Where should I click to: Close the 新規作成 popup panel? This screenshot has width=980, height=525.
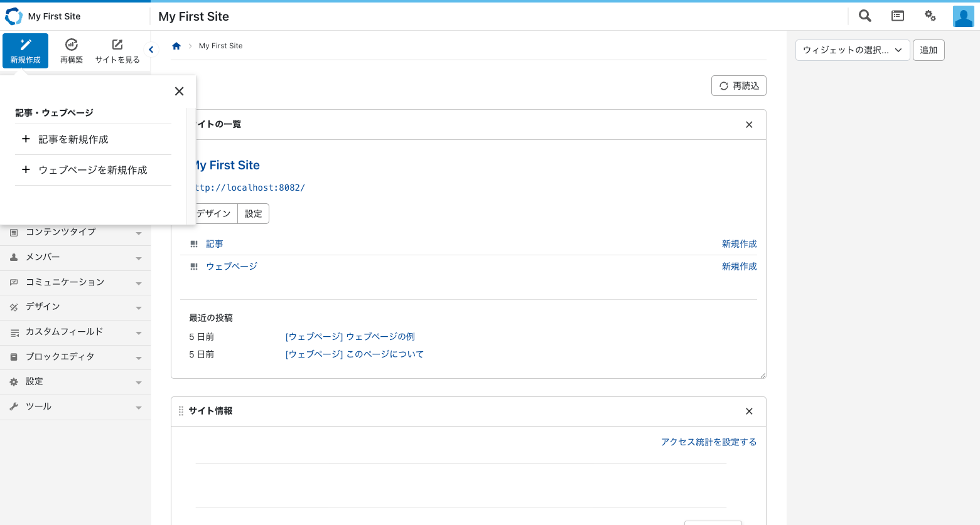point(179,92)
